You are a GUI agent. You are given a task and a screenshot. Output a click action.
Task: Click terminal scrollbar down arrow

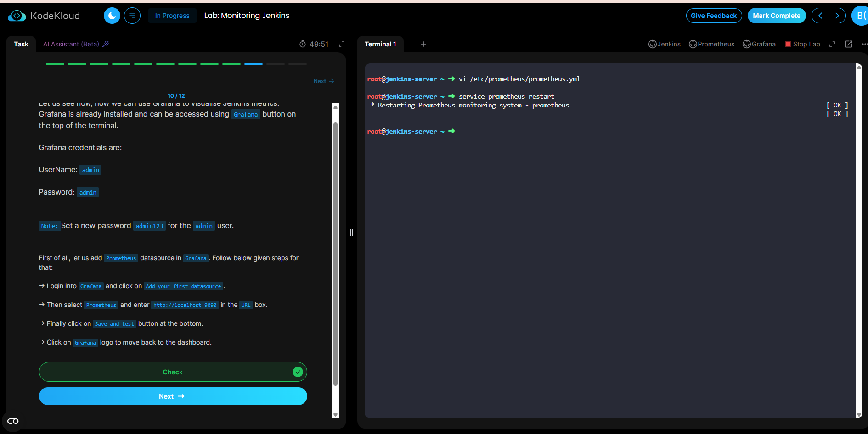point(859,415)
